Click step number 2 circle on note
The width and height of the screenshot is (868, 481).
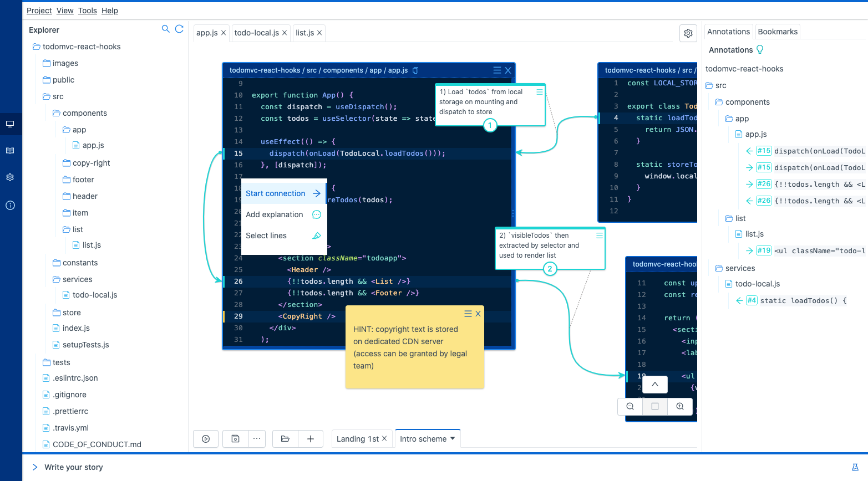550,269
